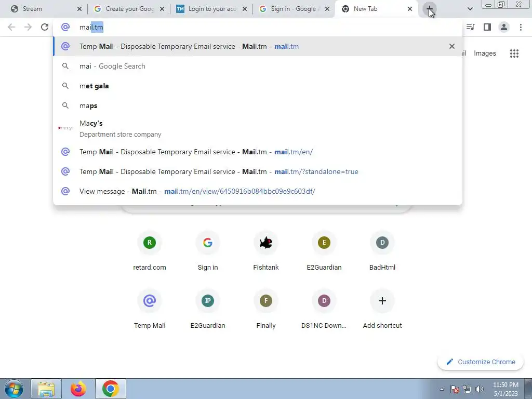
Task: Close the Login to your account tab
Action: (x=245, y=9)
